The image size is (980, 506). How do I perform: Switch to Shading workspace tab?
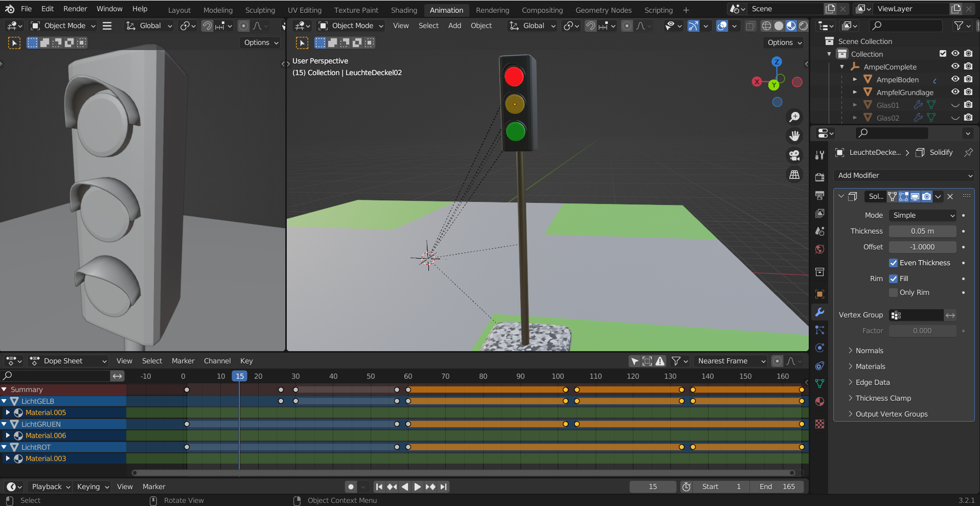point(404,10)
